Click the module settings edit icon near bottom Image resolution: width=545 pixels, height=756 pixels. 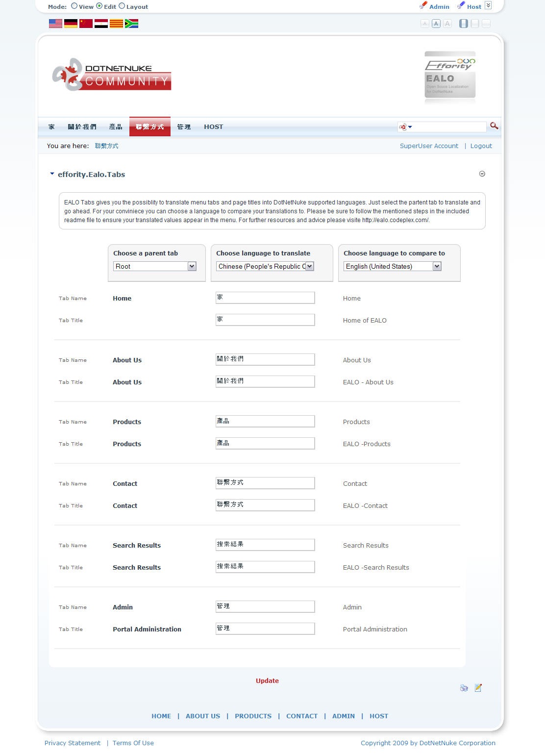[478, 688]
